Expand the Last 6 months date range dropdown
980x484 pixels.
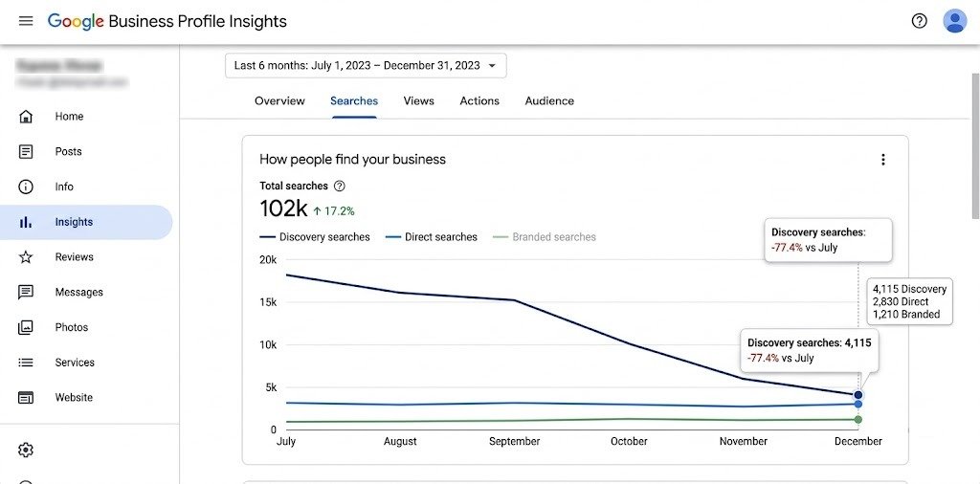366,66
